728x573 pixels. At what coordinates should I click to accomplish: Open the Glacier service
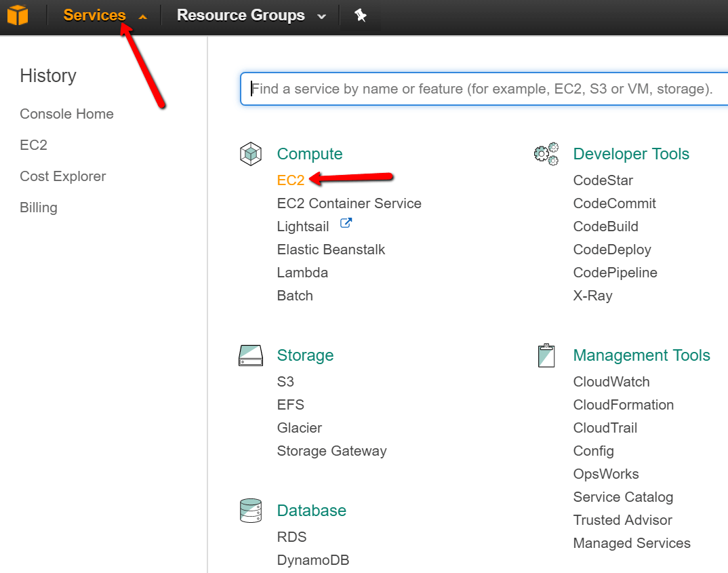pos(300,428)
